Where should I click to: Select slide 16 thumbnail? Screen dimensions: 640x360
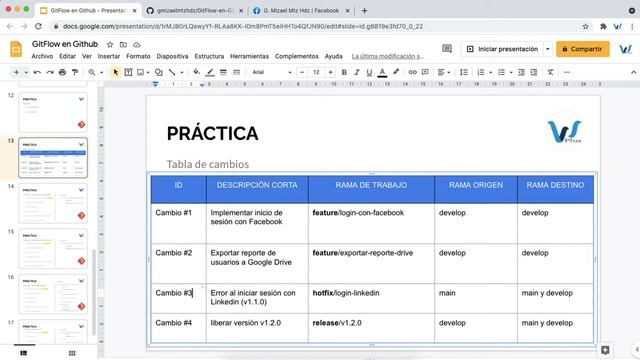point(53,294)
